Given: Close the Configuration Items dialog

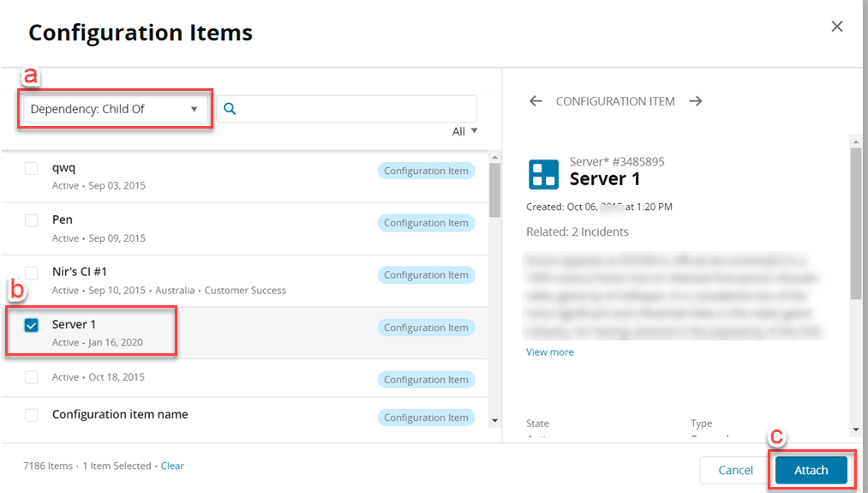Looking at the screenshot, I should pos(837,27).
